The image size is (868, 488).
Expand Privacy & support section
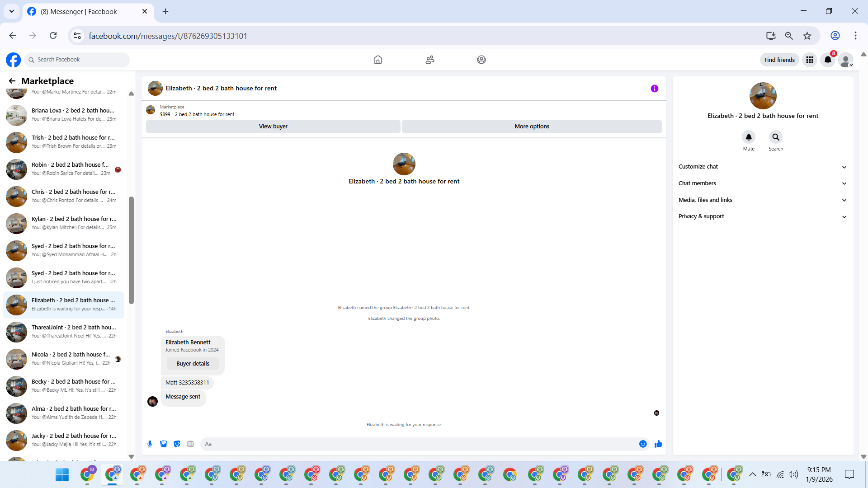click(763, 216)
